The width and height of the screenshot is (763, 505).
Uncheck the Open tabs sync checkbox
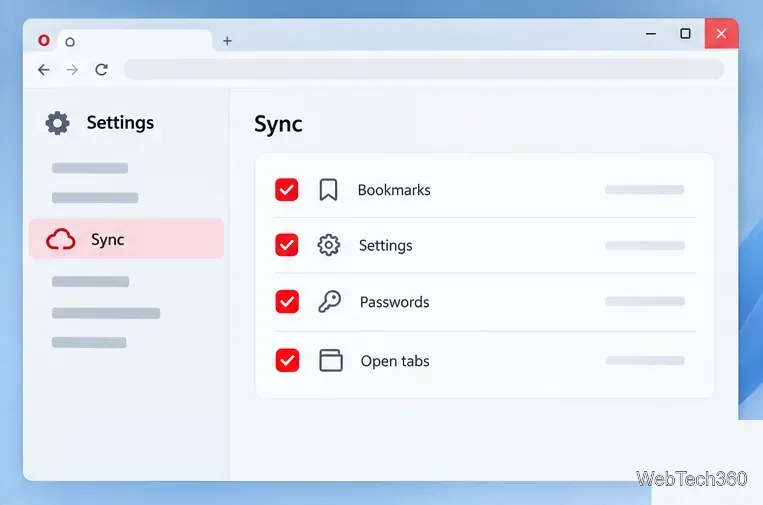287,361
